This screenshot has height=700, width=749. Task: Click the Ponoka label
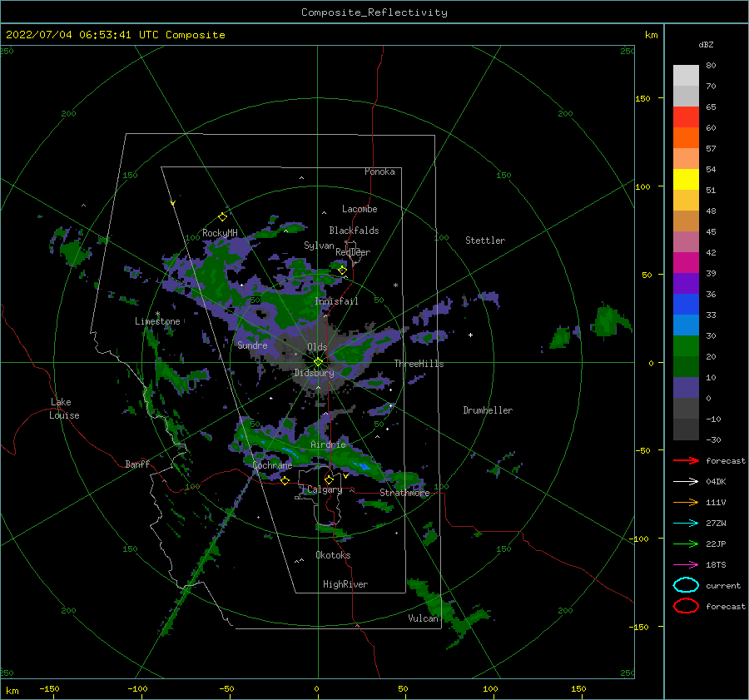click(x=379, y=171)
